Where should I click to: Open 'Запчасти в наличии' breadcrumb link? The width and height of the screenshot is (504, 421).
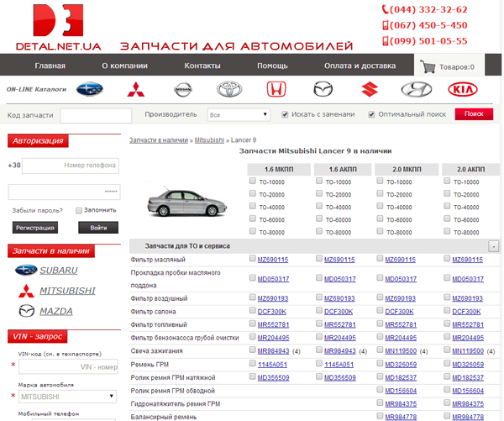point(159,140)
